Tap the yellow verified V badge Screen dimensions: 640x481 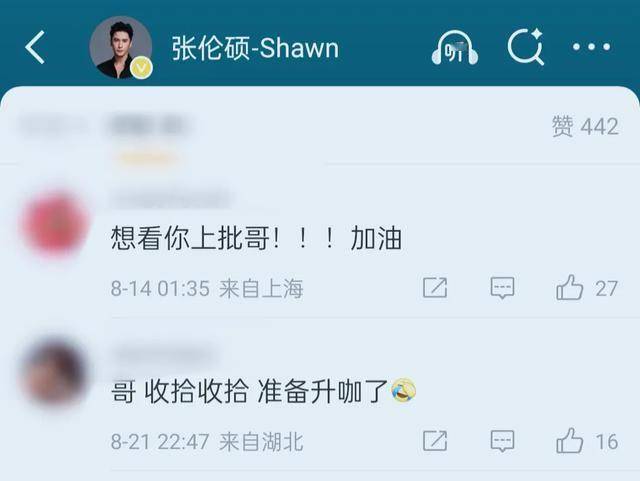(141, 68)
